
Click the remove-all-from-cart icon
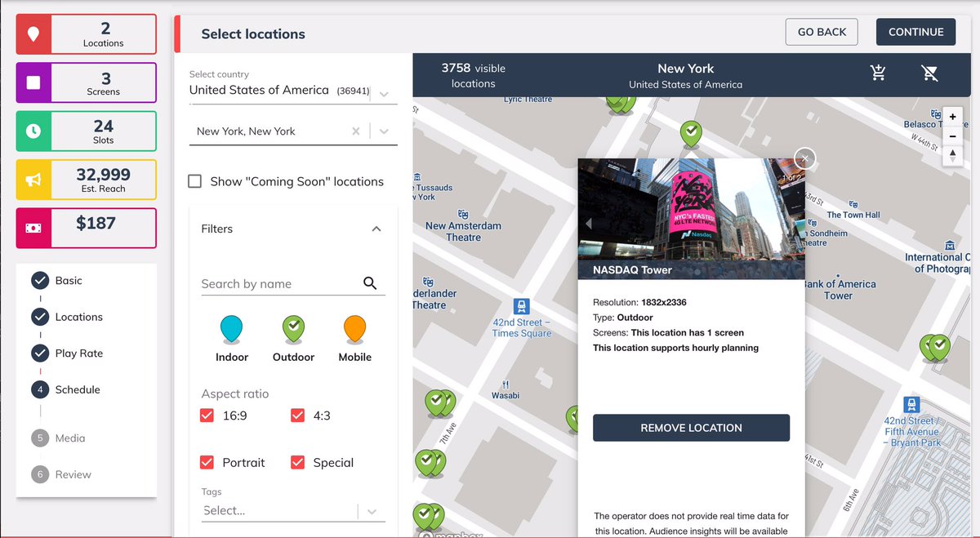[x=929, y=73]
